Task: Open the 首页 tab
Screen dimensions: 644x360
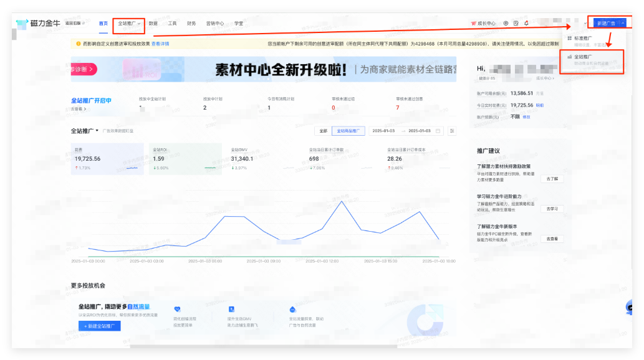Action: click(x=103, y=24)
